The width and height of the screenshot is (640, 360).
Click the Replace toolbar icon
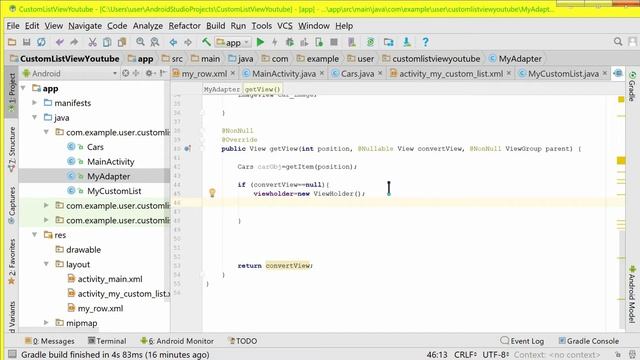click(155, 42)
